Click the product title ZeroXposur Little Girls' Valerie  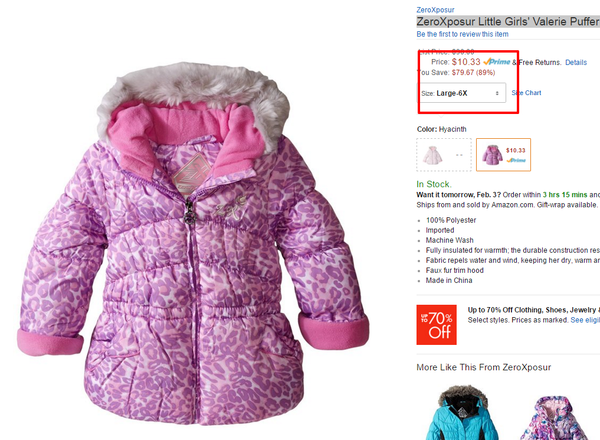(508, 22)
